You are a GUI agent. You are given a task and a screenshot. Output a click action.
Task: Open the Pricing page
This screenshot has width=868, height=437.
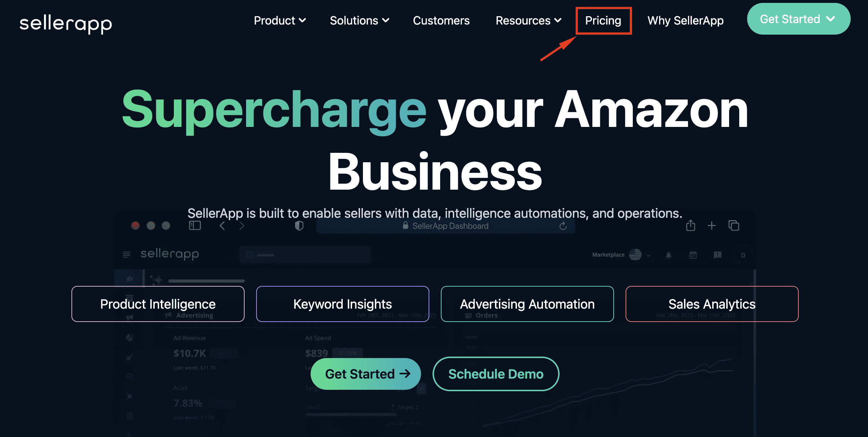click(602, 20)
